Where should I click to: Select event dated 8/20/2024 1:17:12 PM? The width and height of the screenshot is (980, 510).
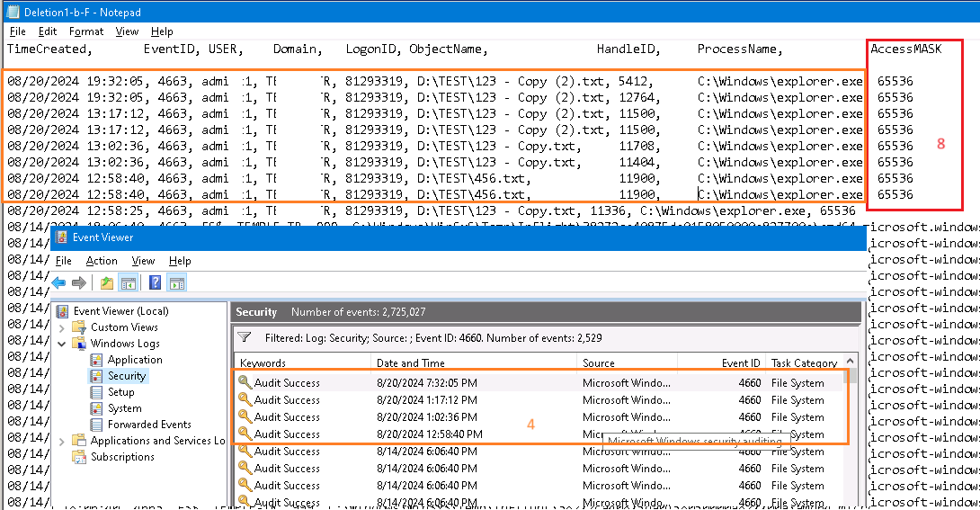click(x=539, y=399)
